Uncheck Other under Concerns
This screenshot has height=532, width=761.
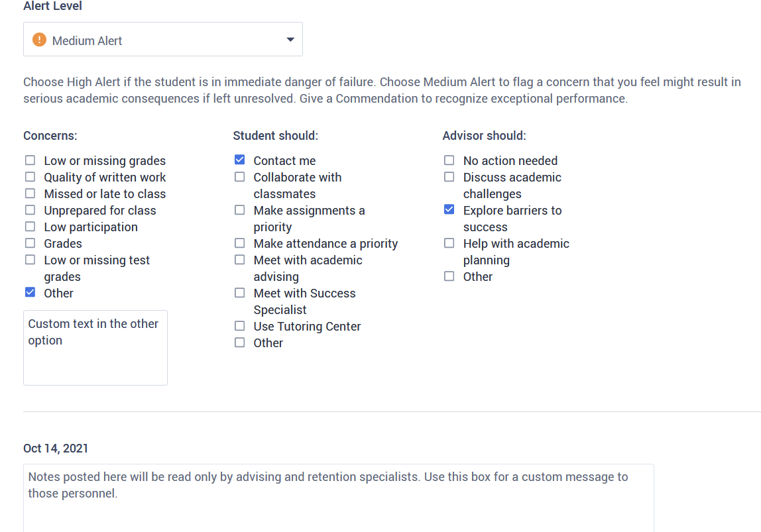point(30,292)
